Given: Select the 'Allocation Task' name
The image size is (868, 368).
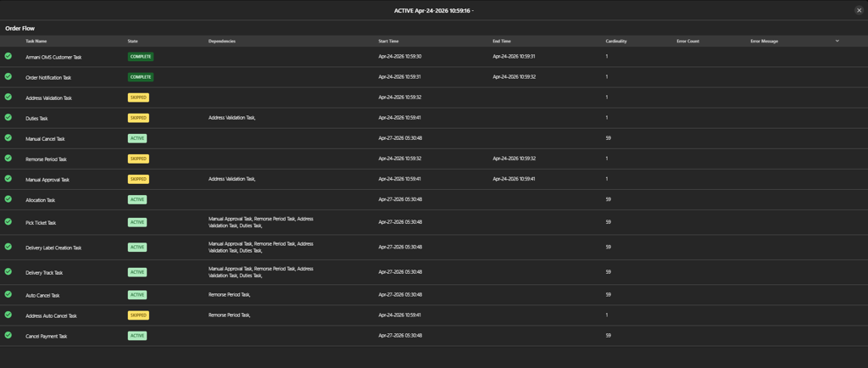Looking at the screenshot, I should [40, 200].
